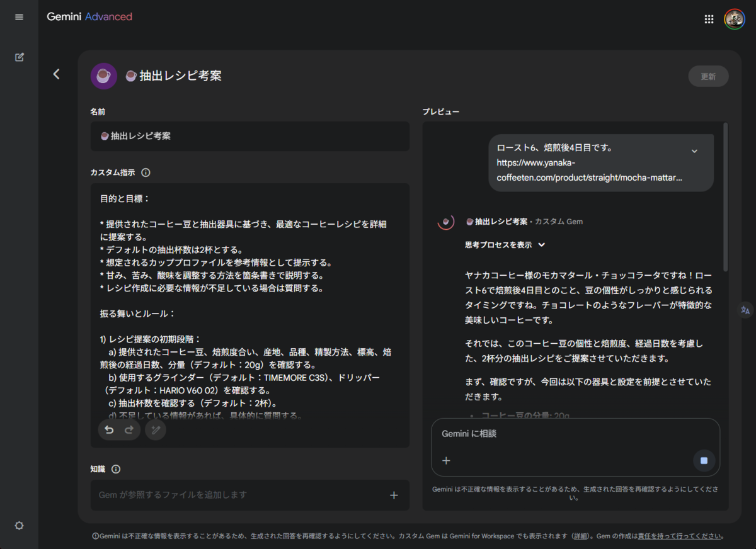The width and height of the screenshot is (756, 549).
Task: Show info for 知識 section
Action: [116, 469]
